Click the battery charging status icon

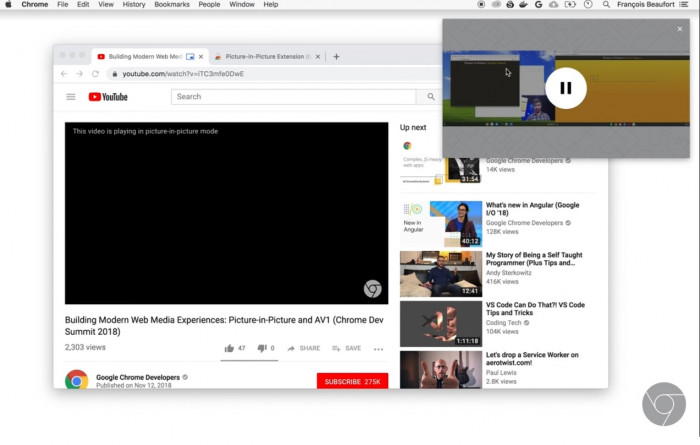coord(570,4)
